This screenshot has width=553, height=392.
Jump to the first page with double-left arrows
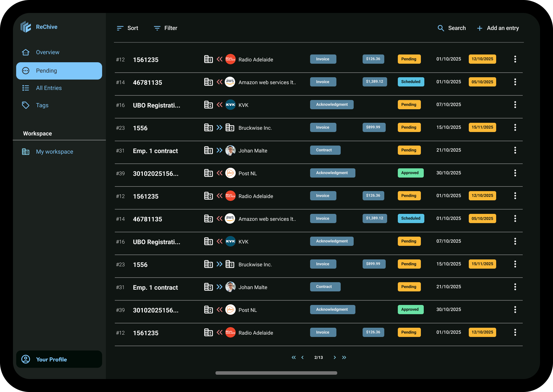click(294, 357)
